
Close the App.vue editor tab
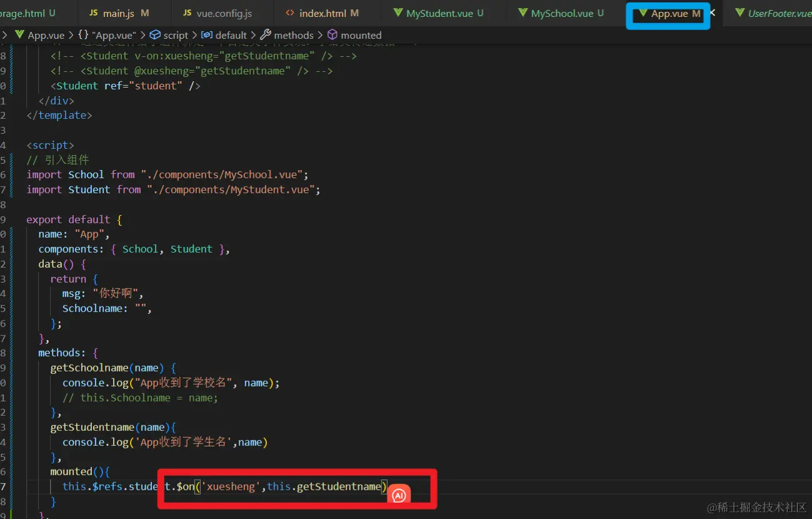coord(713,13)
